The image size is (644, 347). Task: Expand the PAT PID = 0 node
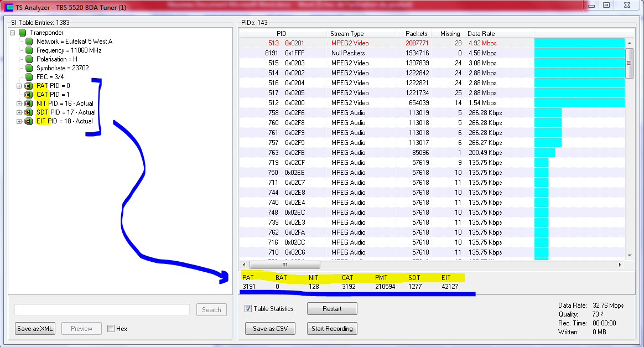pyautogui.click(x=19, y=86)
